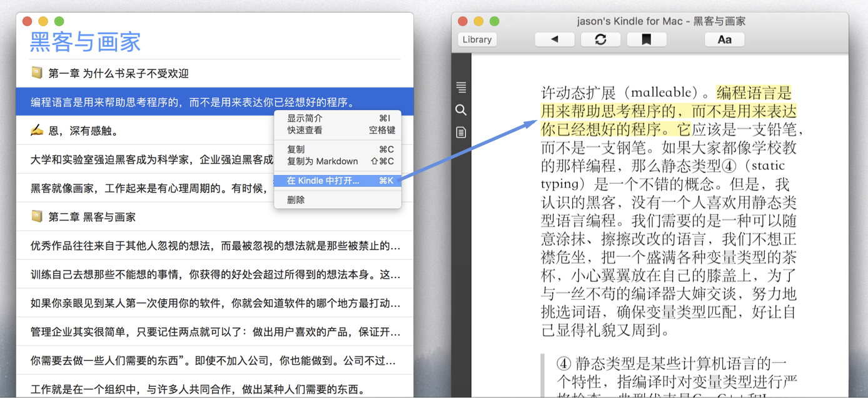This screenshot has height=398, width=868.
Task: Click the Kindle back arrow button
Action: 554,39
